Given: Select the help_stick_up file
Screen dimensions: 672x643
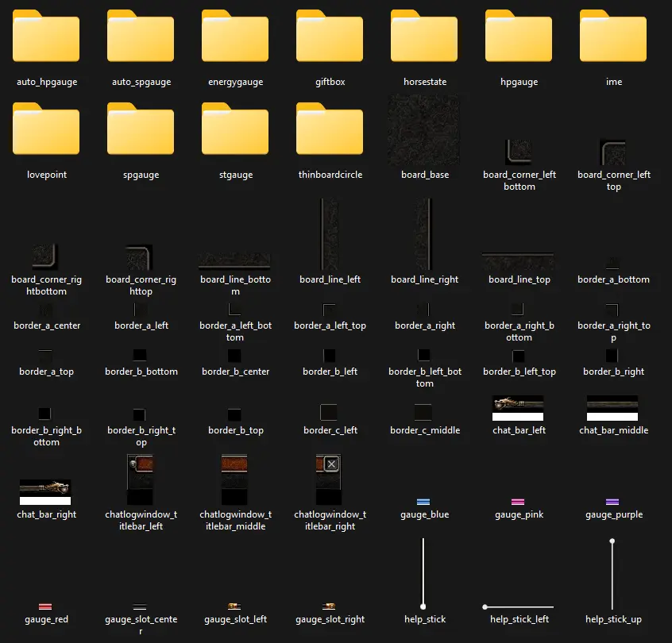Looking at the screenshot, I should click(x=612, y=576).
